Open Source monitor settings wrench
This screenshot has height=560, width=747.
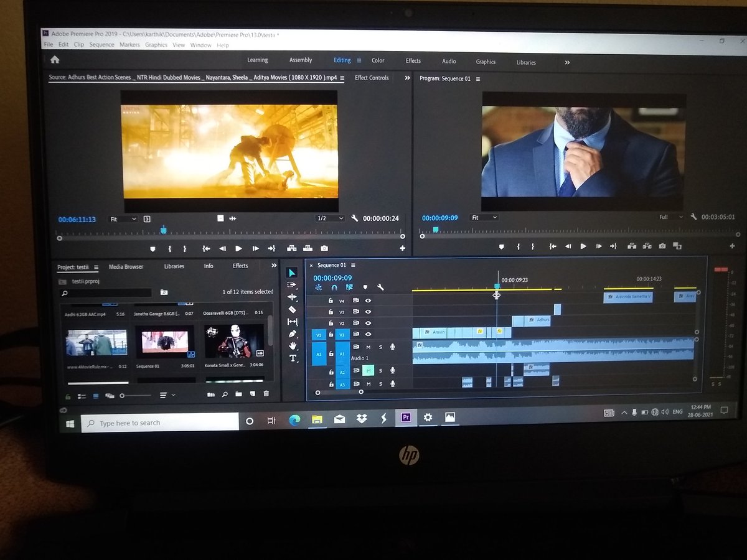355,218
